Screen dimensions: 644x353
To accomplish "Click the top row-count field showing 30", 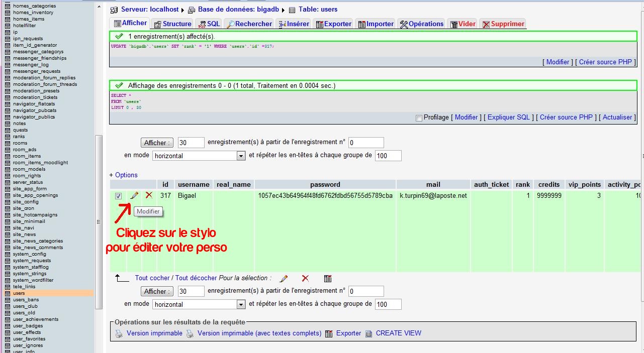I will click(x=191, y=143).
